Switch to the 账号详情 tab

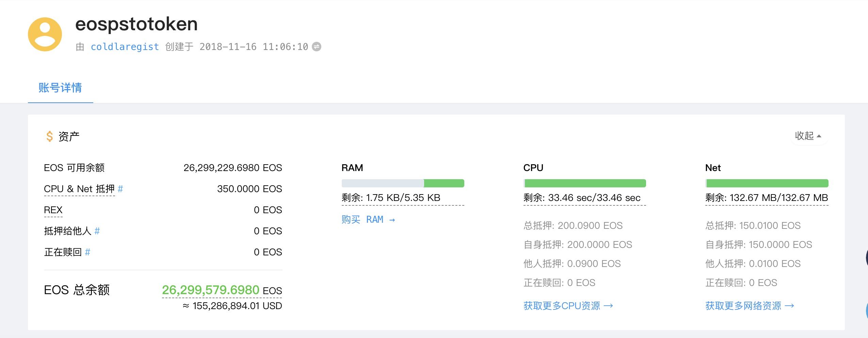(x=60, y=88)
